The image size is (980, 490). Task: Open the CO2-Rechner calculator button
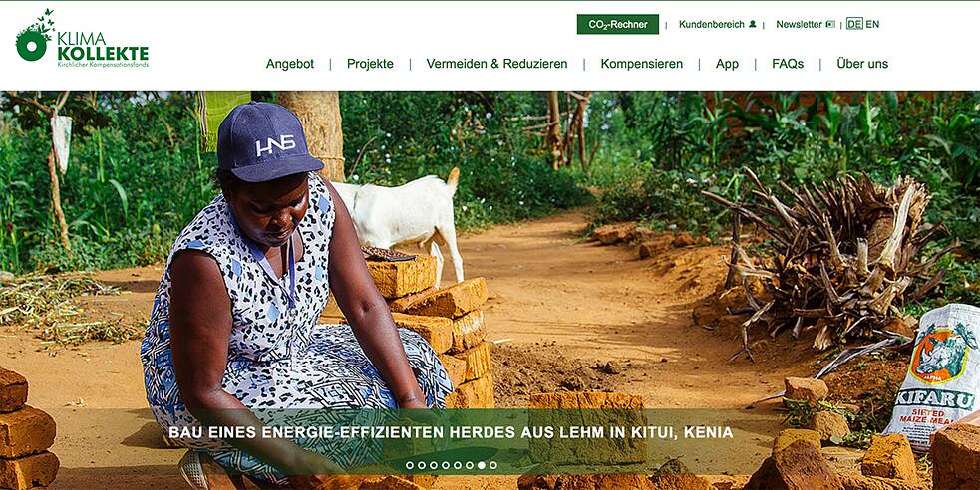pyautogui.click(x=617, y=24)
